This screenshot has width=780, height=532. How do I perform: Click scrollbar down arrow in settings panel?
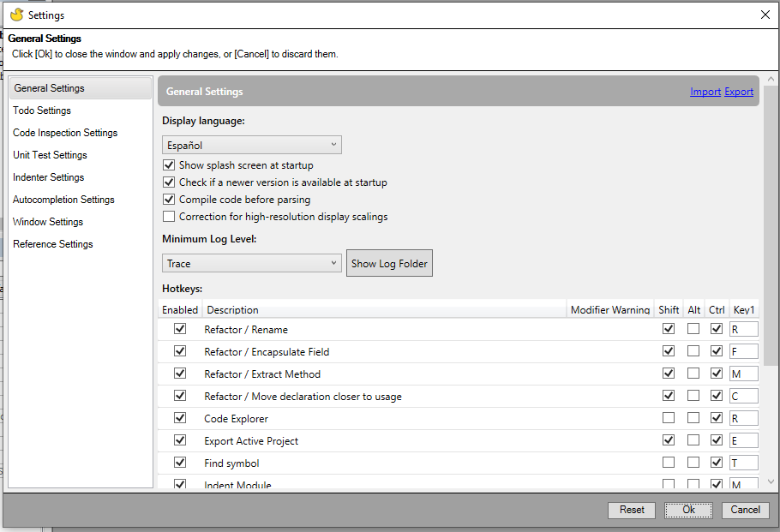[771, 481]
